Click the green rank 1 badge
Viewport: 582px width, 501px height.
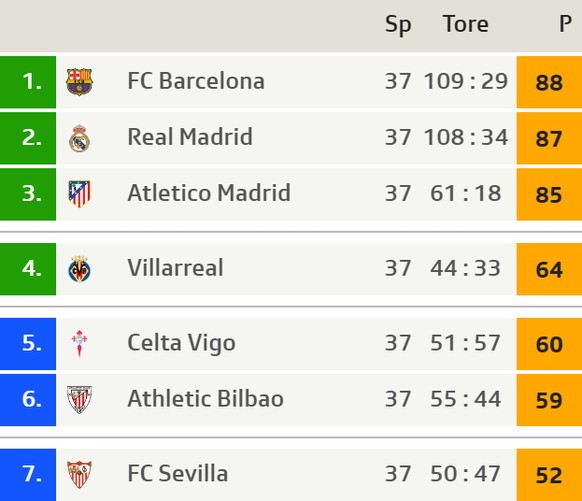[x=28, y=82]
